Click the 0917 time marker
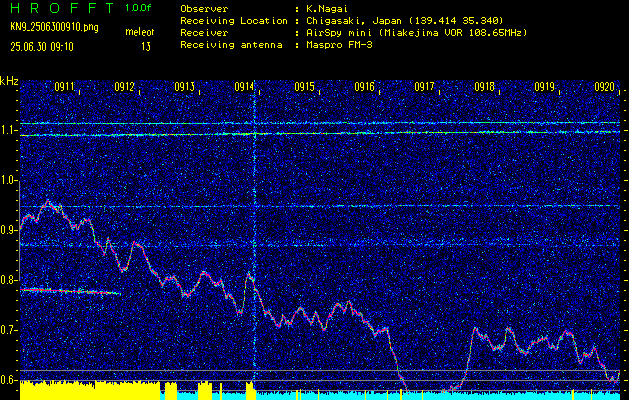The image size is (629, 400). point(424,87)
